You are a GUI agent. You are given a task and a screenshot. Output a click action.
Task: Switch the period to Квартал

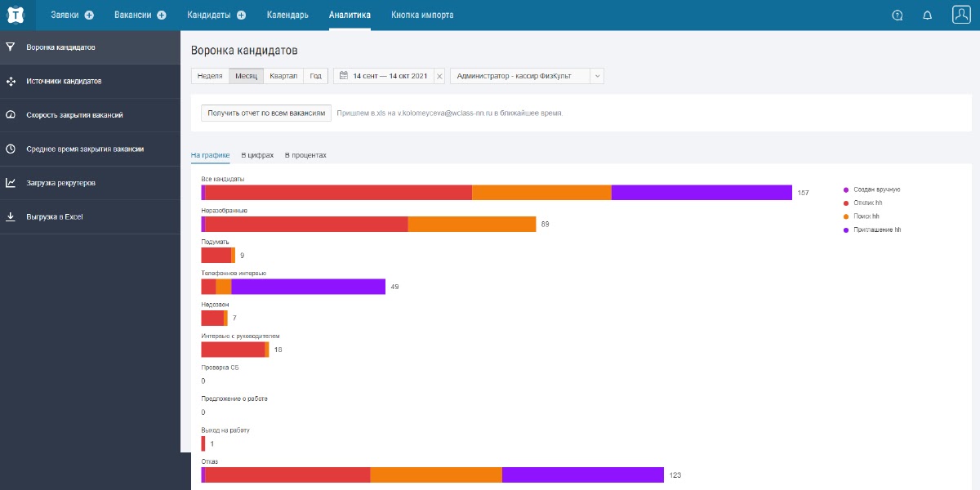pos(283,76)
